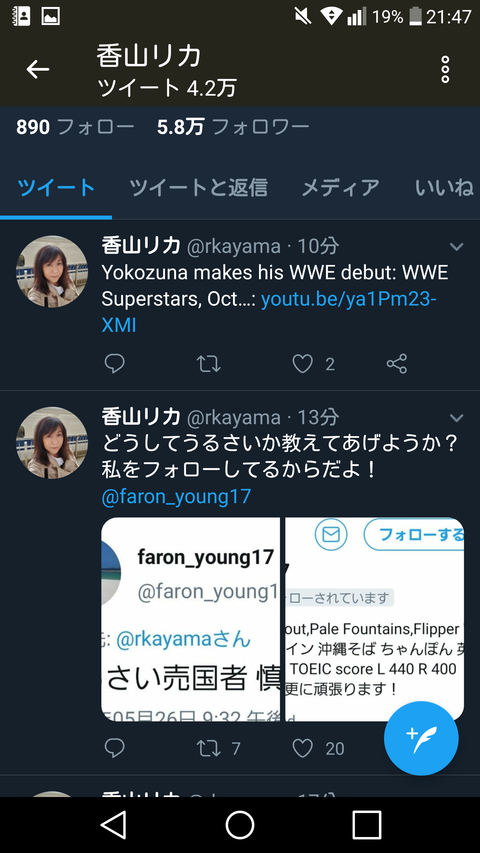Open the three-dot overflow menu

pyautogui.click(x=445, y=70)
